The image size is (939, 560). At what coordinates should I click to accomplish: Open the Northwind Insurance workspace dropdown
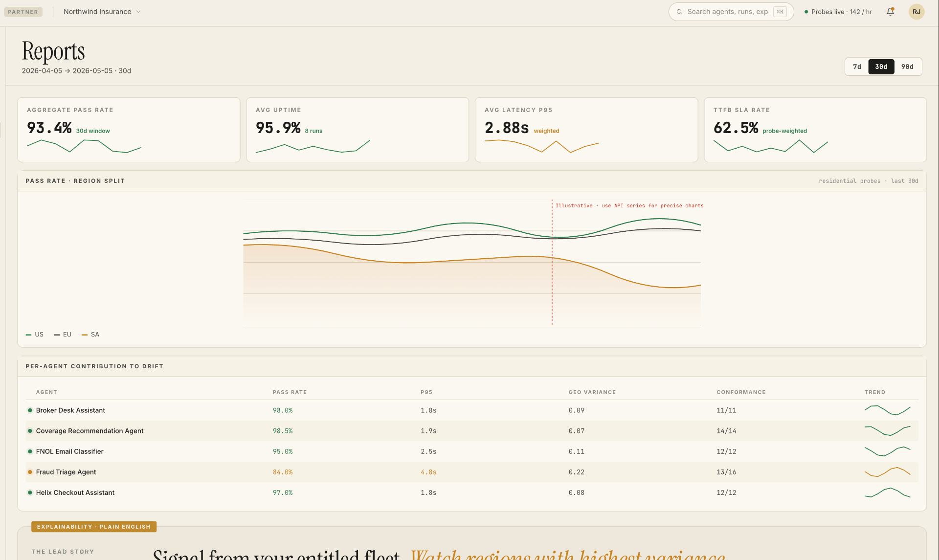102,12
